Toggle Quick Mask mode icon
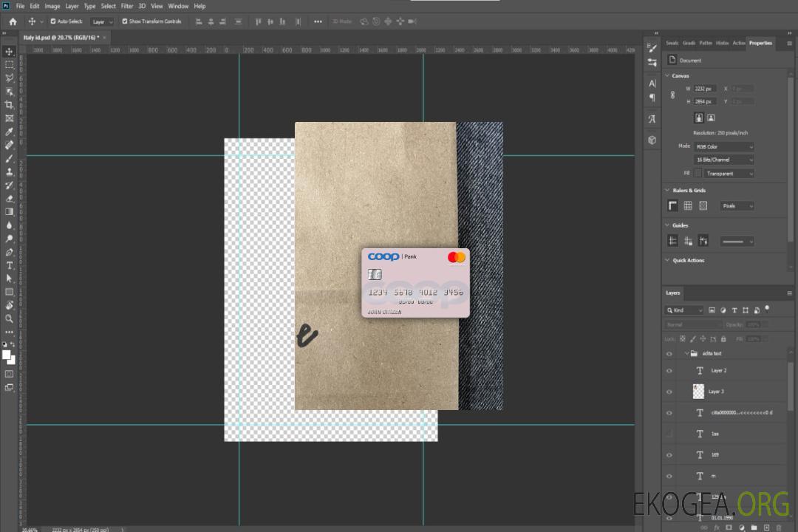The image size is (798, 532). pyautogui.click(x=9, y=374)
